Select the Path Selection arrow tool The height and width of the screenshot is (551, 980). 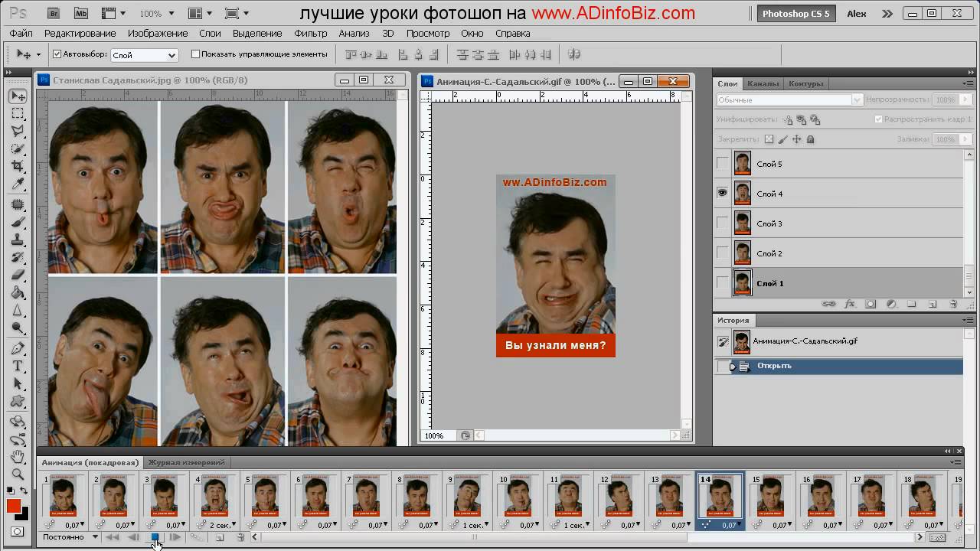click(18, 384)
